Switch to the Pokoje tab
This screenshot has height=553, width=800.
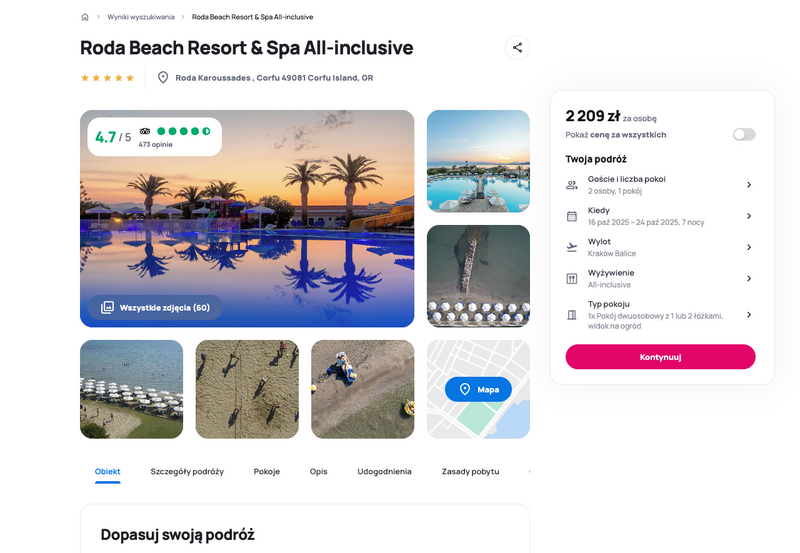tap(267, 471)
